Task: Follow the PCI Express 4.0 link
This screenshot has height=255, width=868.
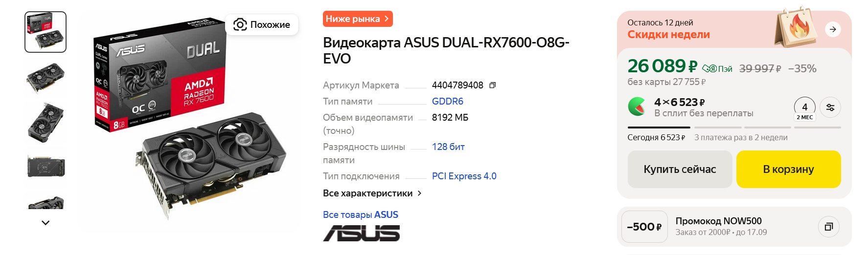Action: (x=464, y=176)
